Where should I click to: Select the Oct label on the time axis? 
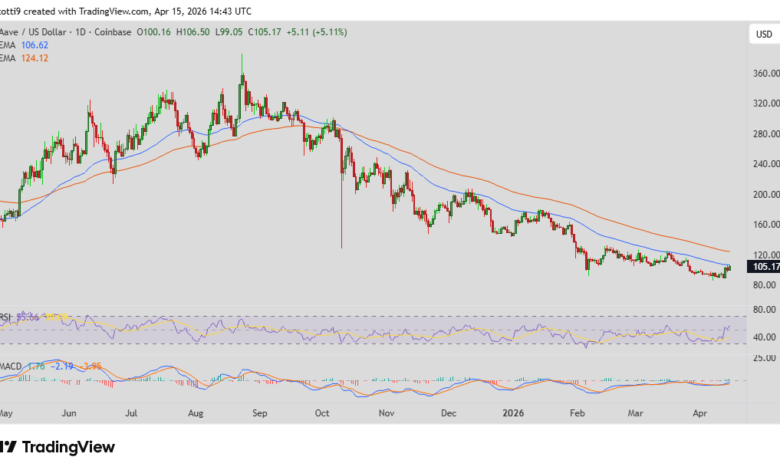click(321, 413)
